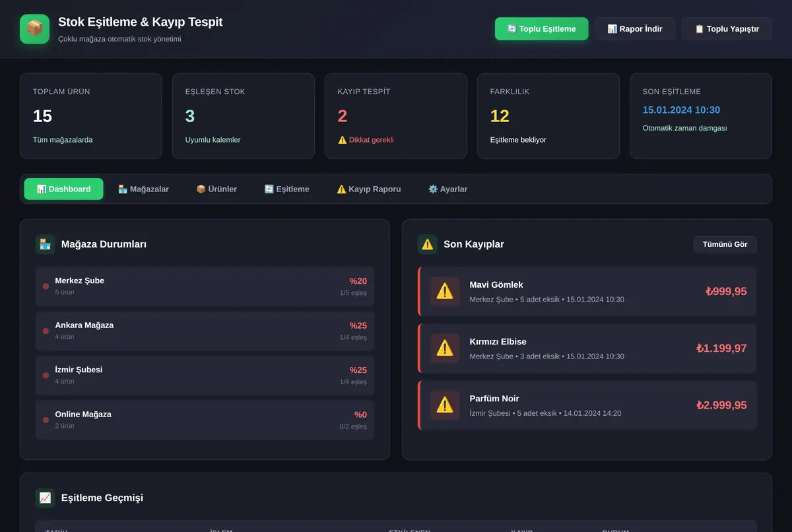Click the store icon beside Mağaza Durumları
Image resolution: width=792 pixels, height=532 pixels.
coord(45,244)
